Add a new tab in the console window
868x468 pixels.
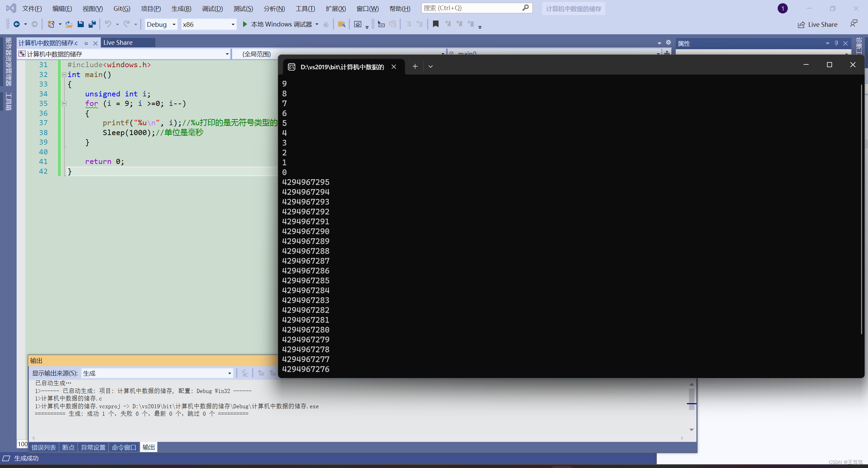[x=415, y=67]
